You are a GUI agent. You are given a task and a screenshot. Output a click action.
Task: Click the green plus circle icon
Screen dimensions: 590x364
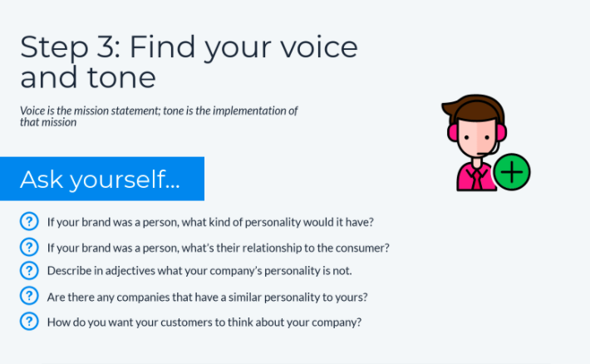512,172
